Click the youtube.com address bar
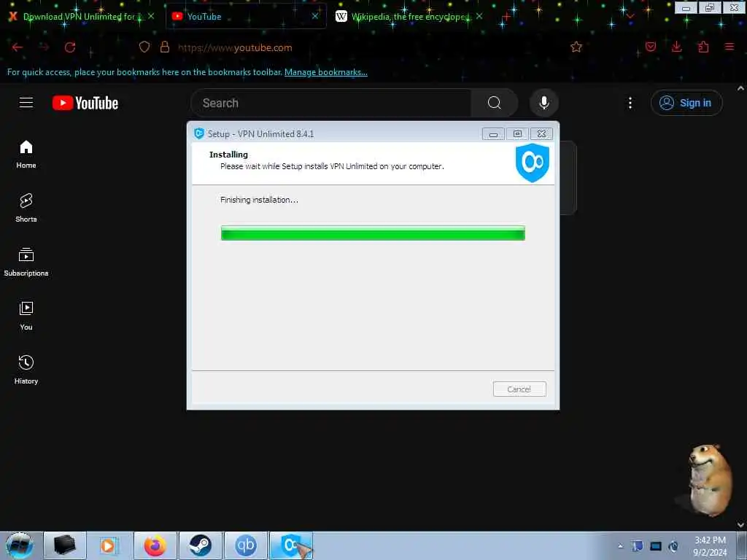This screenshot has height=560, width=747. pos(357,47)
